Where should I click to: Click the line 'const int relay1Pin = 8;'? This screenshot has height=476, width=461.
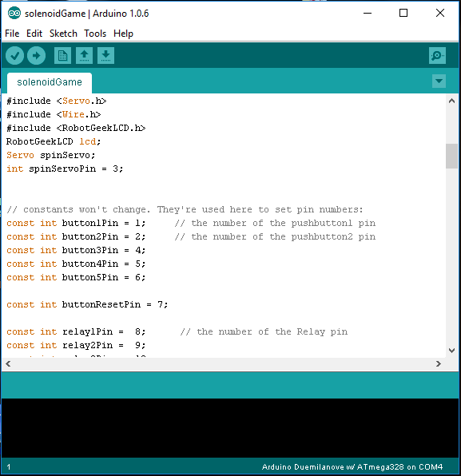point(76,331)
